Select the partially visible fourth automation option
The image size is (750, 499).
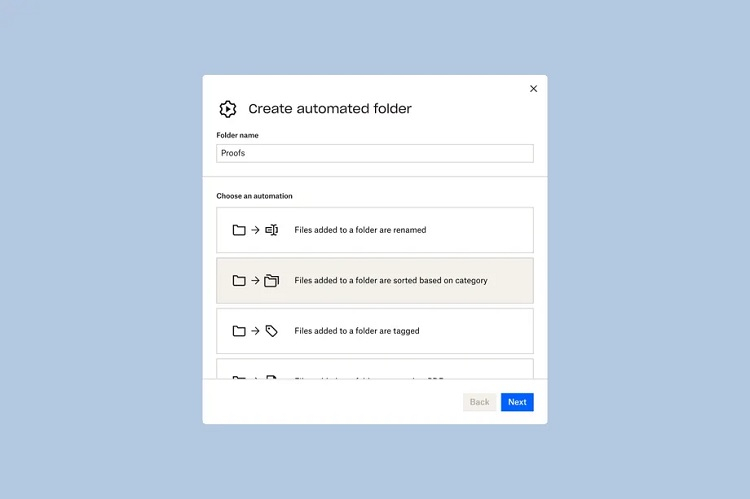(x=375, y=371)
